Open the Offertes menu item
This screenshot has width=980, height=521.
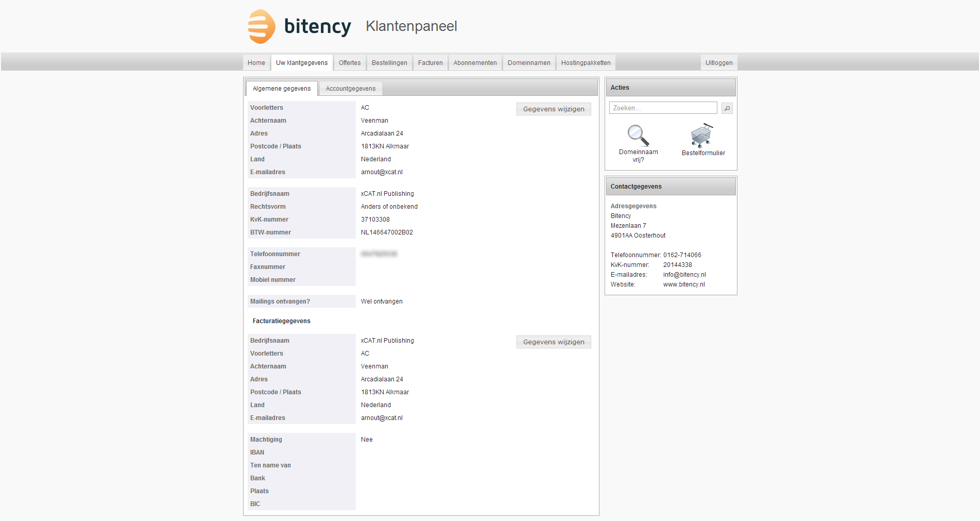350,63
